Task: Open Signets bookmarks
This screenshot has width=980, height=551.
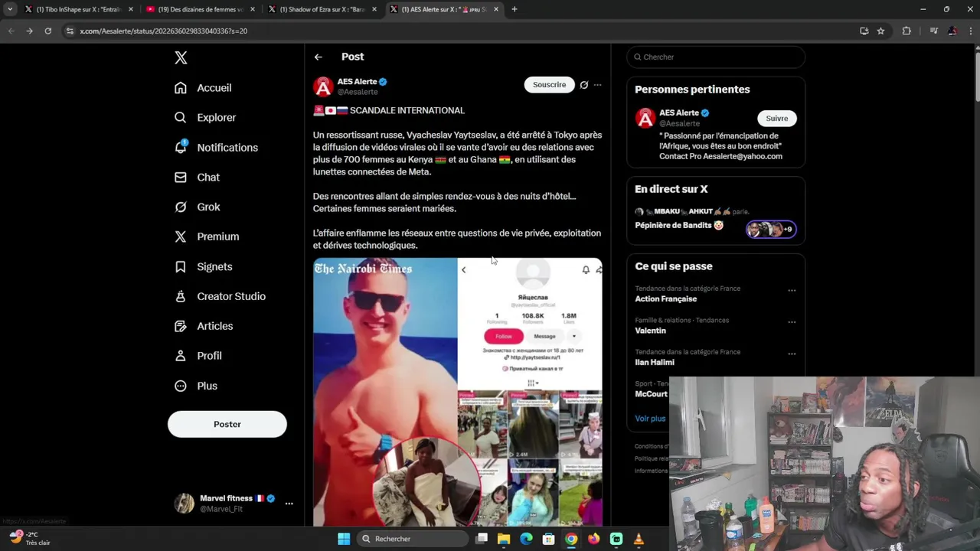Action: [x=203, y=266]
